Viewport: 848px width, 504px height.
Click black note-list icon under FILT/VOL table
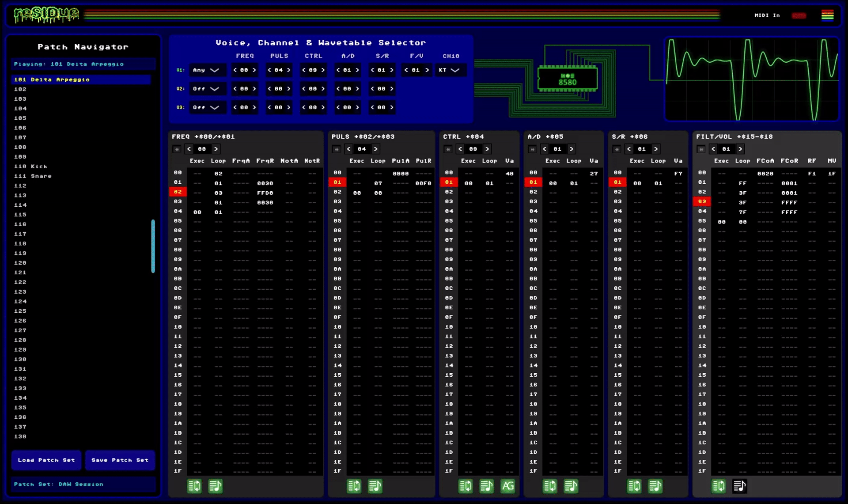(739, 486)
